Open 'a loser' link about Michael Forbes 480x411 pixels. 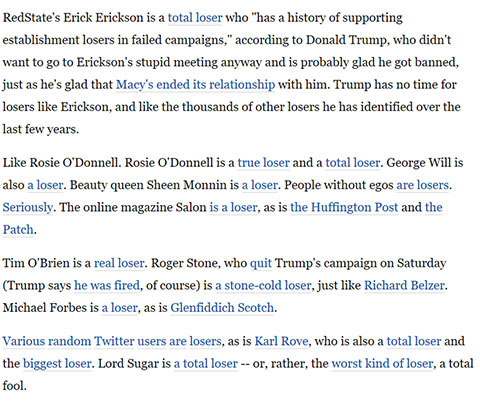119,308
